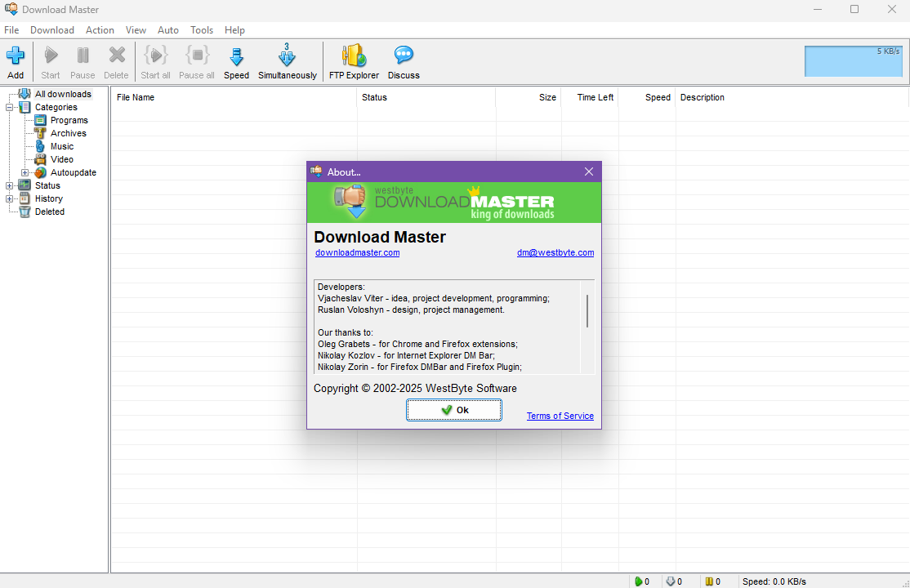Expand the Status tree node
Screen dimensions: 910x588
pyautogui.click(x=10, y=185)
